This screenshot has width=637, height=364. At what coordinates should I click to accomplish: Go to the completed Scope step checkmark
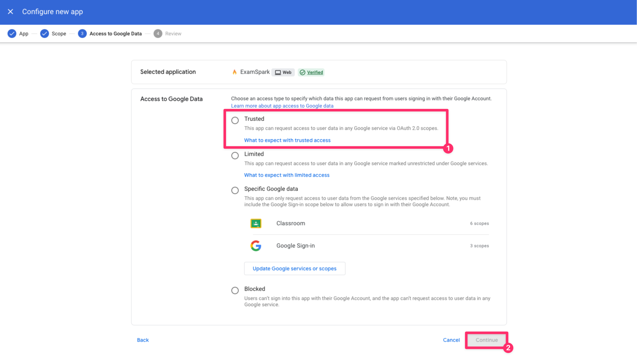point(44,34)
